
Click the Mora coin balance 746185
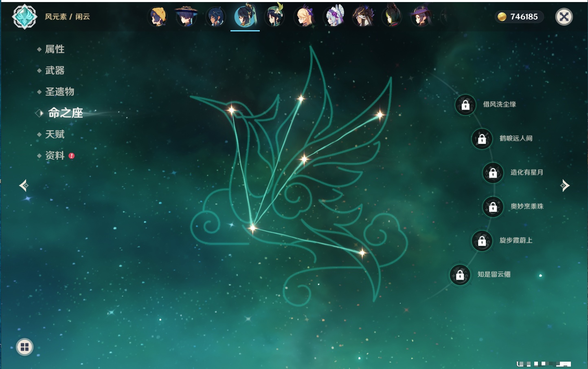pyautogui.click(x=519, y=17)
